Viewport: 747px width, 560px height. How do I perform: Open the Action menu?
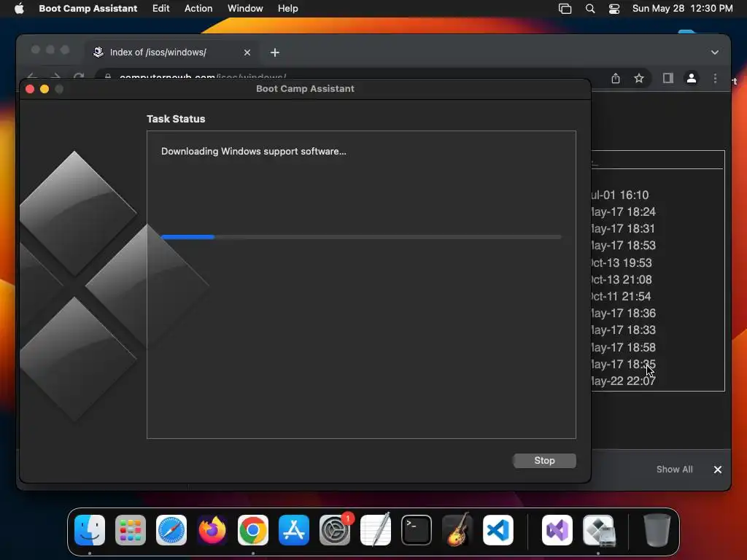[x=198, y=8]
